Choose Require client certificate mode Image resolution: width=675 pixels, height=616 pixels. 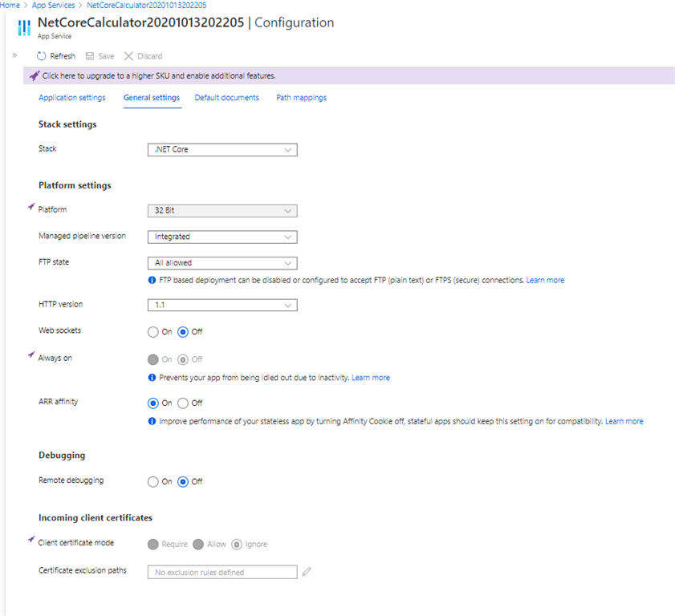point(152,545)
